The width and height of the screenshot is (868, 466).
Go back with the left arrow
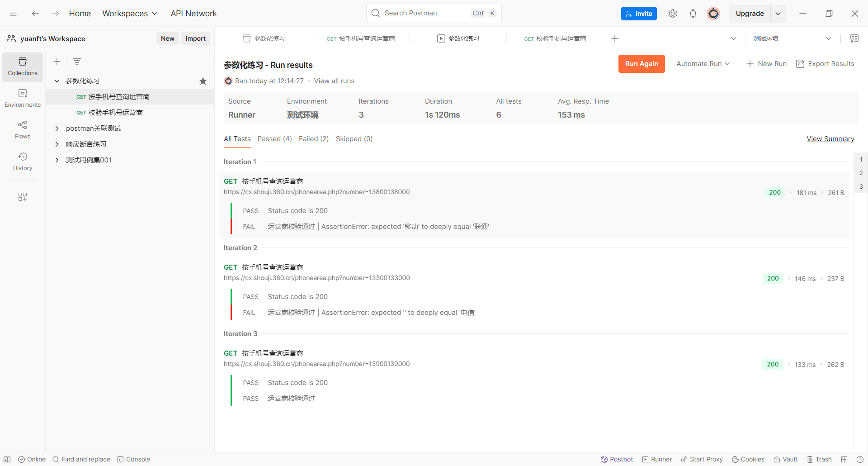[35, 14]
